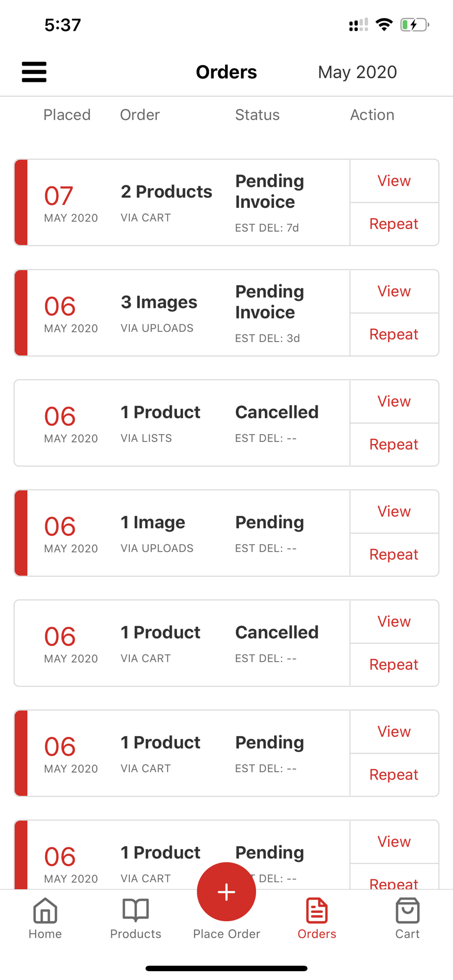Repeat the 1 Image pending order
Viewport: 453px width, 980px height.
(x=394, y=554)
